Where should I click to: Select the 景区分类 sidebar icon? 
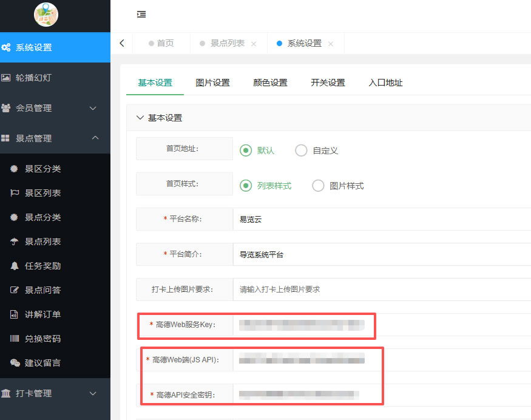point(14,169)
